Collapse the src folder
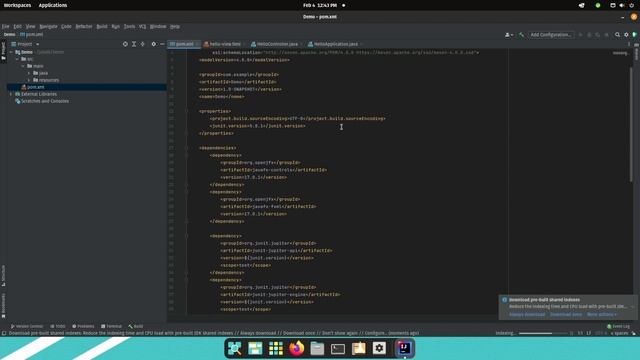The height and width of the screenshot is (360, 640). pos(17,59)
